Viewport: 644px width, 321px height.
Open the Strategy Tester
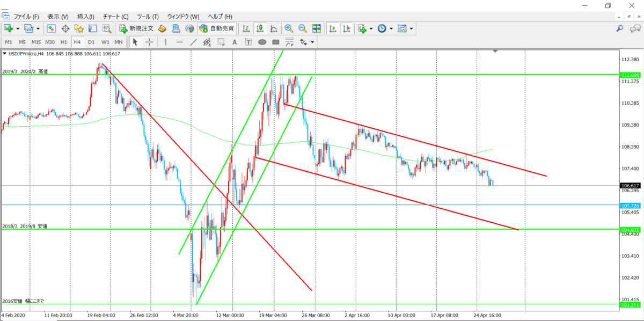click(107, 28)
